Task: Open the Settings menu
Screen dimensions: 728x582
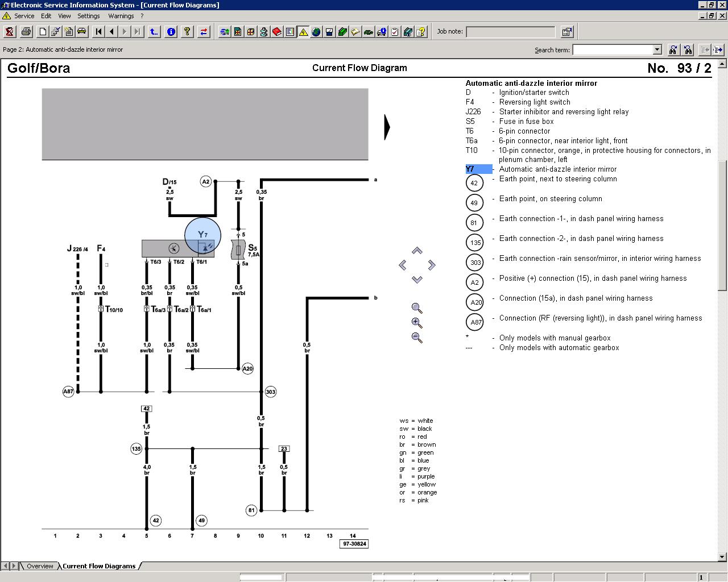Action: tap(88, 16)
